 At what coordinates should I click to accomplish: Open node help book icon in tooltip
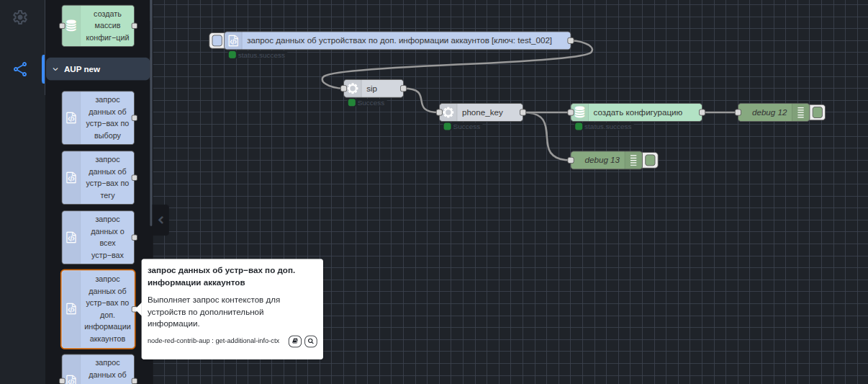(x=295, y=341)
